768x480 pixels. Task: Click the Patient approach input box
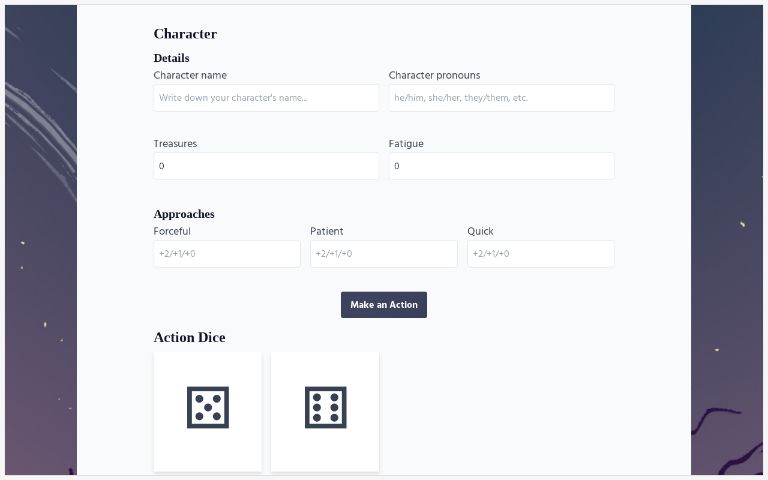(383, 254)
